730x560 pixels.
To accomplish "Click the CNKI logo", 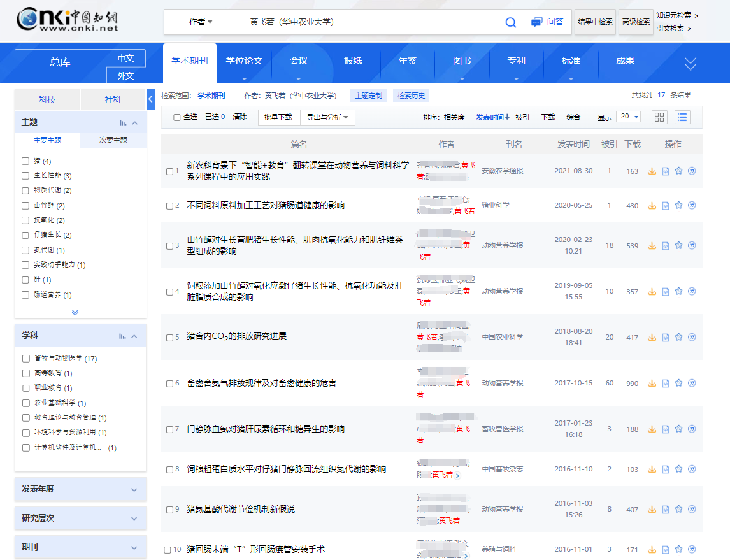I will click(x=68, y=20).
